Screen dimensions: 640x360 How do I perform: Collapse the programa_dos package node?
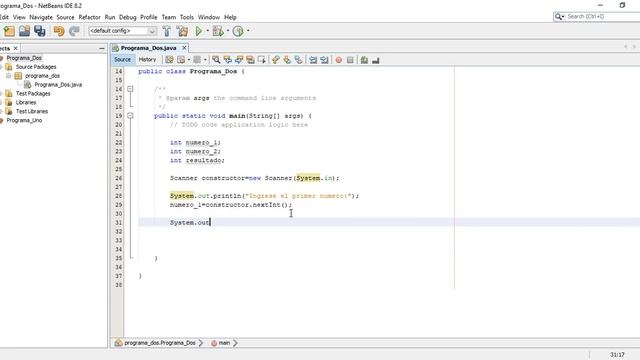8,76
